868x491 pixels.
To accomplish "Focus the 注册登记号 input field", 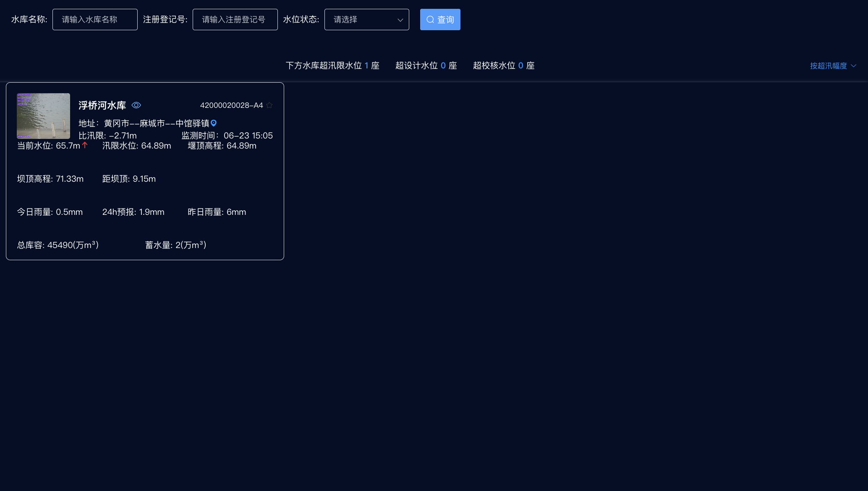I will [235, 20].
